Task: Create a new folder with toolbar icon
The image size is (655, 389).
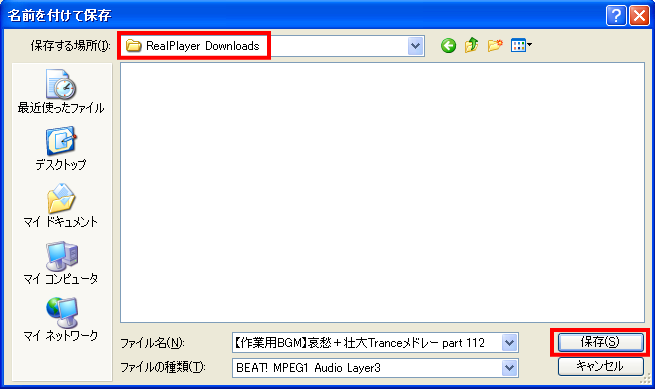Action: [495, 45]
